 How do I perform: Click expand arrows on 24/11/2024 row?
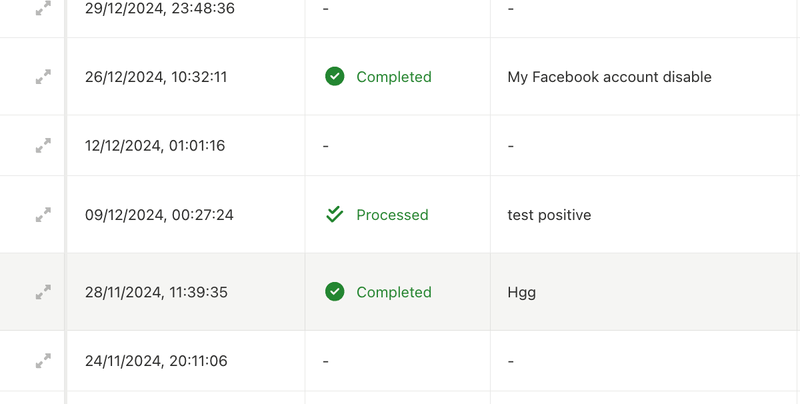coord(43,361)
